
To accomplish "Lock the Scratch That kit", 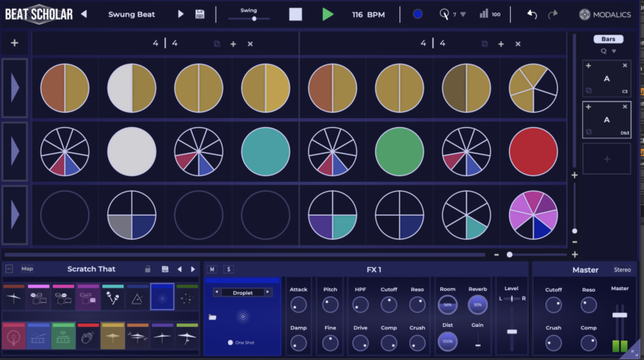I will pyautogui.click(x=147, y=269).
